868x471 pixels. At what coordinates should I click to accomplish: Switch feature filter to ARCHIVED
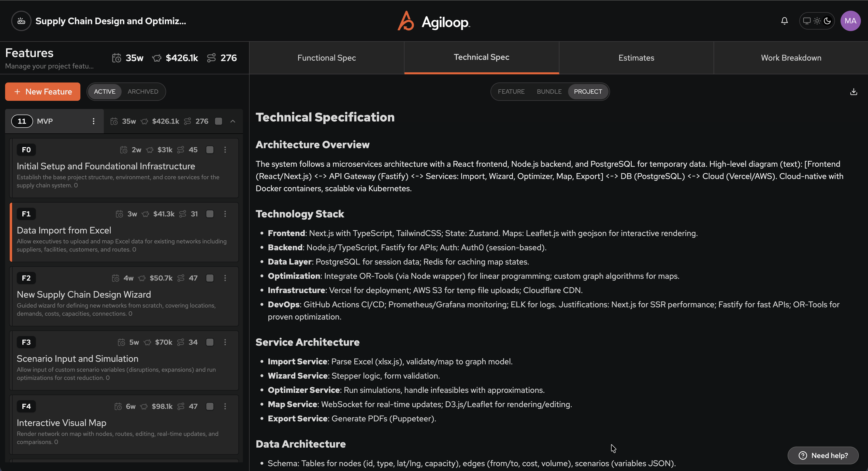143,91
